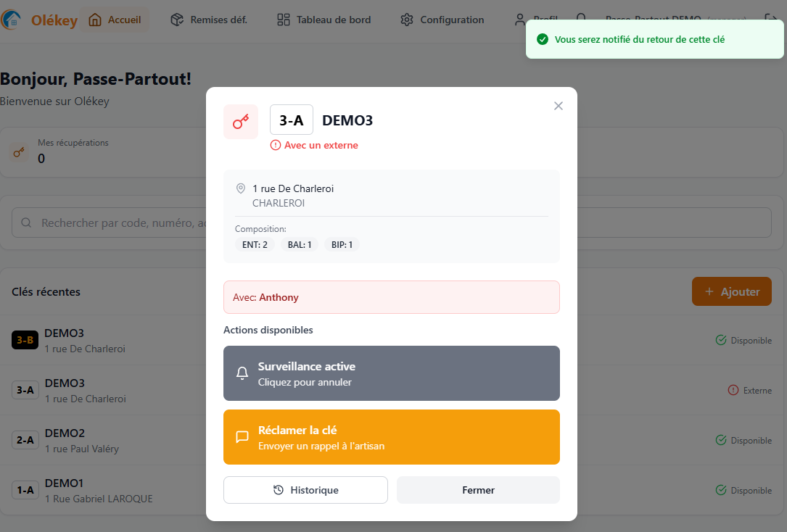This screenshot has height=532, width=787.
Task: Click the Profil user icon
Action: click(520, 20)
